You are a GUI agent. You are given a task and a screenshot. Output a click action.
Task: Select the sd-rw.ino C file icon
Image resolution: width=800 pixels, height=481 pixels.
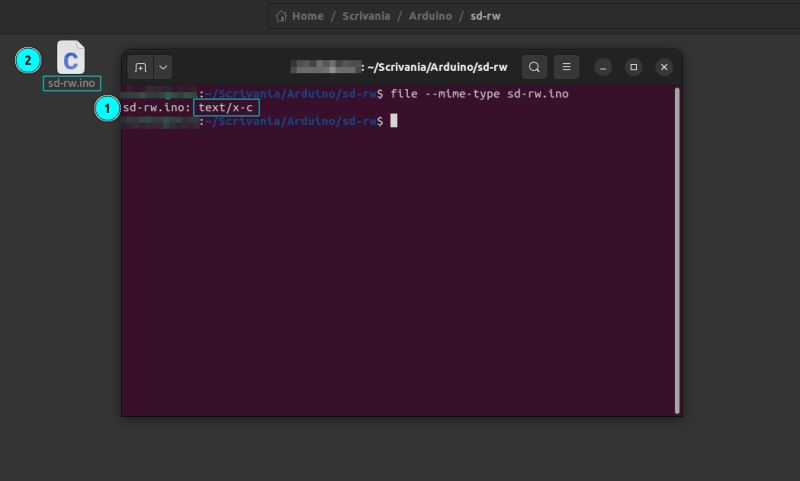71,57
